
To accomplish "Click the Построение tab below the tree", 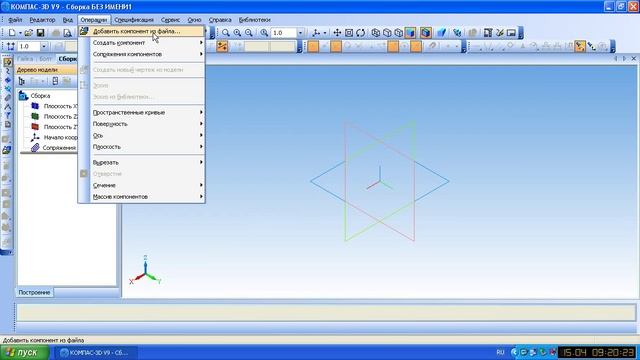I will [x=34, y=292].
